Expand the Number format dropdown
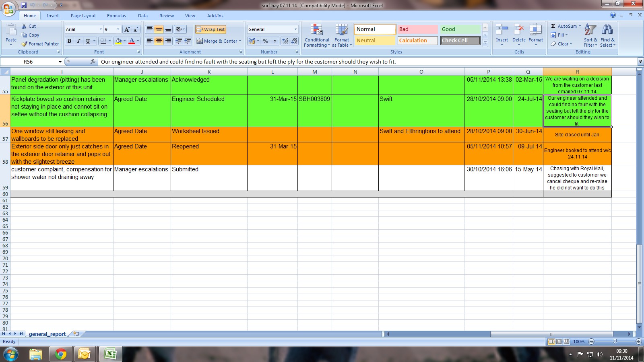Viewport: 644px width, 362px height. 295,29
